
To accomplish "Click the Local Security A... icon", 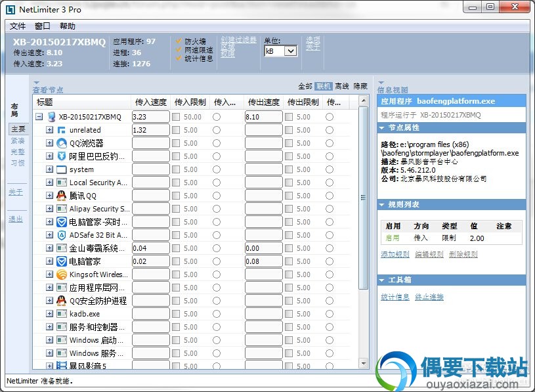I will pos(62,183).
